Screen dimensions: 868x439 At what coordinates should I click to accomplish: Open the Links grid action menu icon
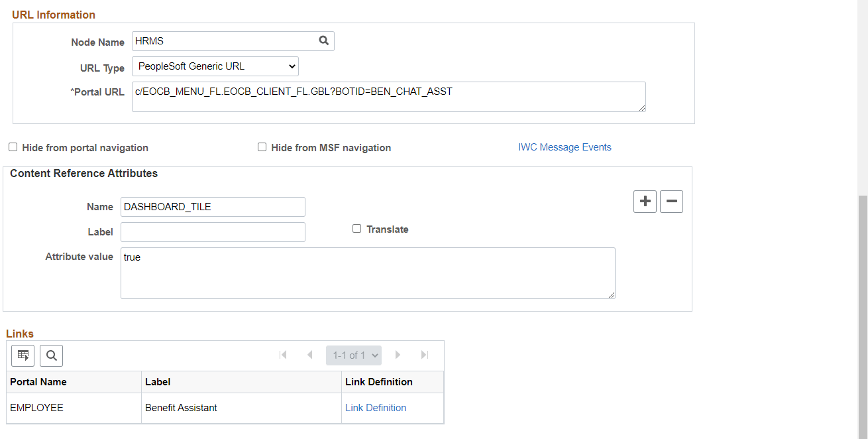pyautogui.click(x=23, y=355)
